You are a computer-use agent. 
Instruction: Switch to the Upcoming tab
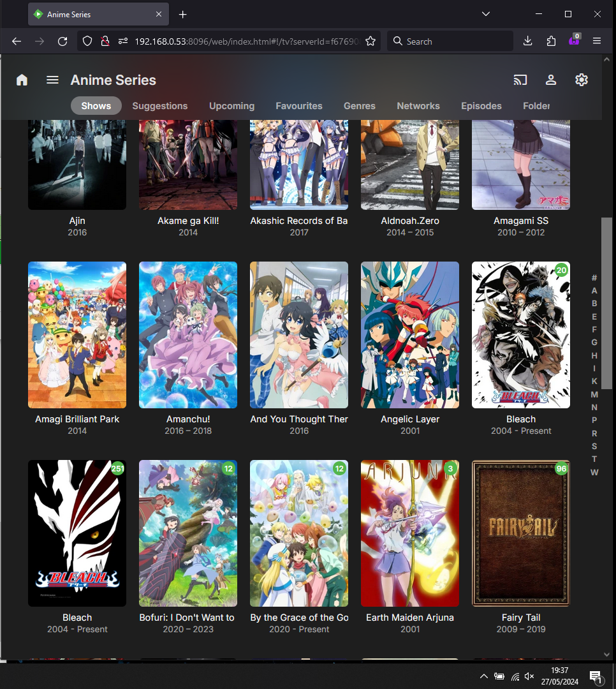tap(232, 106)
